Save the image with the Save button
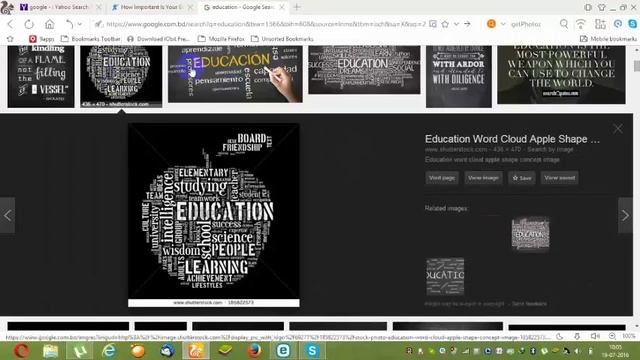 [x=522, y=178]
